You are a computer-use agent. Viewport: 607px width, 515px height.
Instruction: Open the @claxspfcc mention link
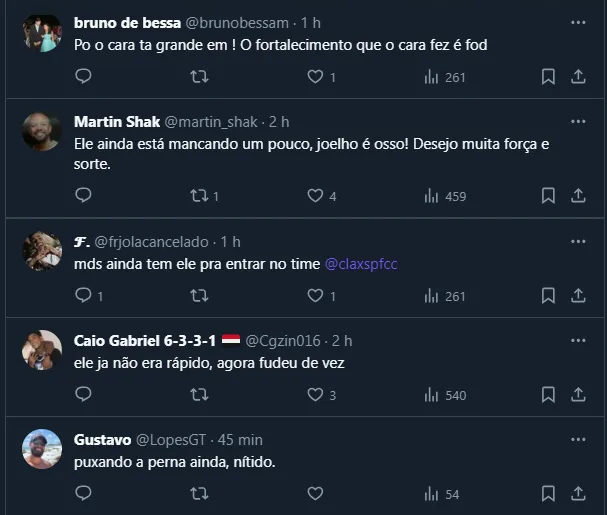(x=361, y=264)
